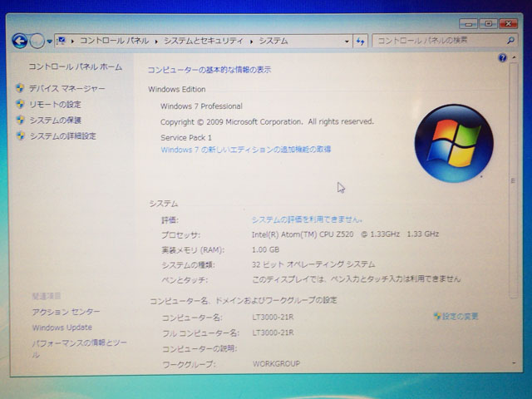Click the vertical scrollbar thumb
The image size is (532, 399).
pyautogui.click(x=513, y=181)
